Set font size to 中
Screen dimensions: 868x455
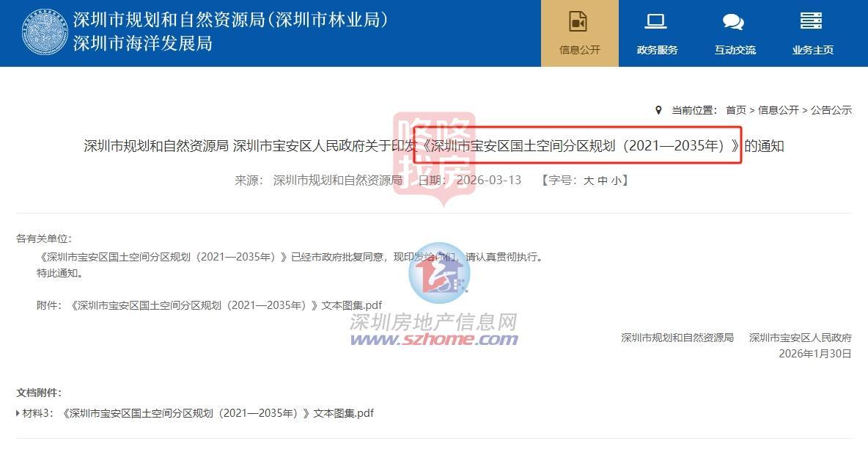pyautogui.click(x=603, y=181)
